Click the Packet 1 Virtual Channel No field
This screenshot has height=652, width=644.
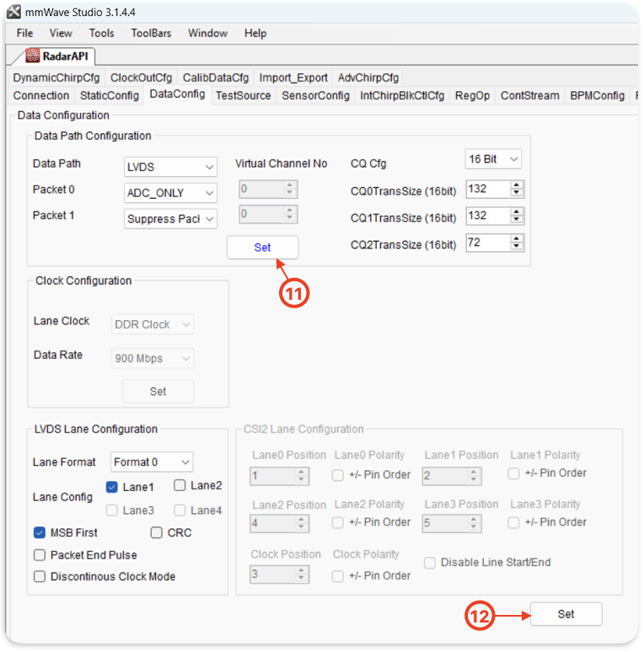pyautogui.click(x=268, y=215)
